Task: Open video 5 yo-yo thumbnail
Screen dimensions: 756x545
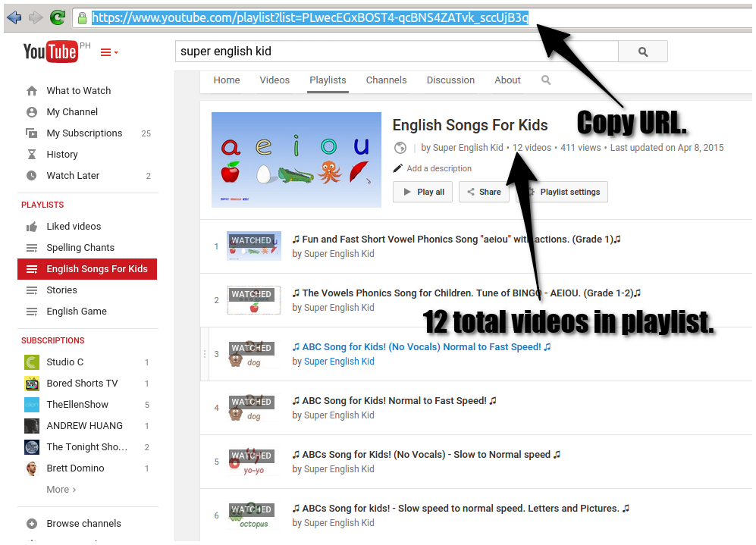Action: coord(254,462)
